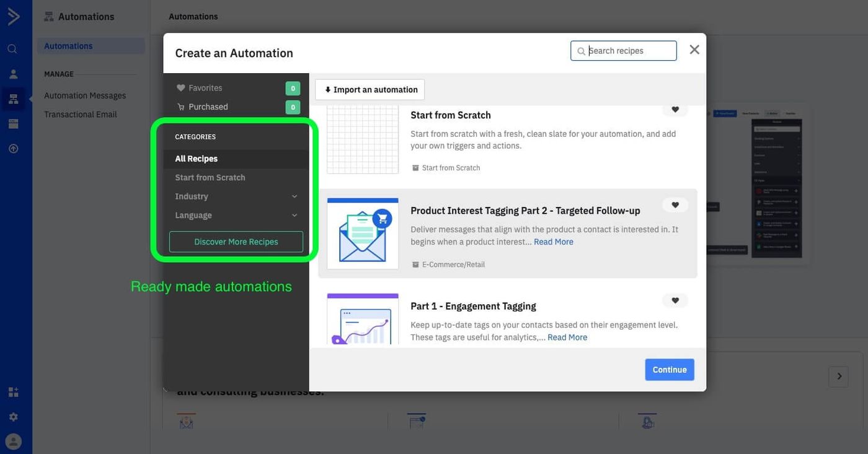Expand the Language category chevron
This screenshot has height=454, width=868.
[x=294, y=216]
